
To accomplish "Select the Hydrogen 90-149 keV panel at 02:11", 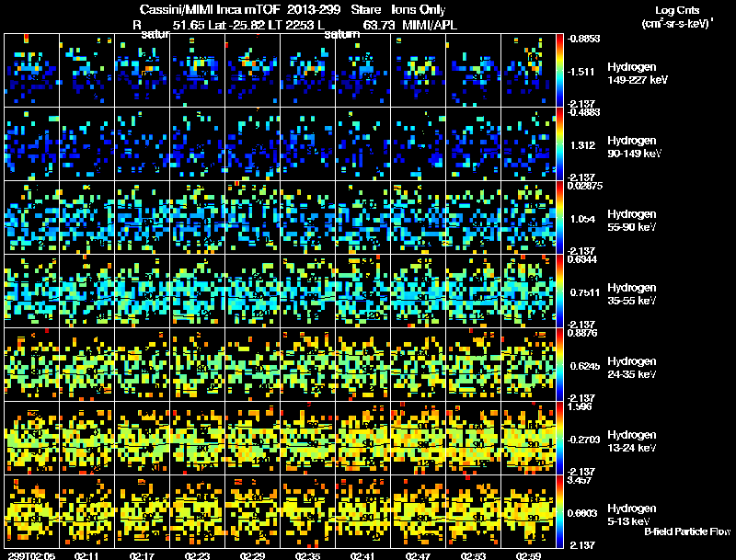I will click(86, 144).
